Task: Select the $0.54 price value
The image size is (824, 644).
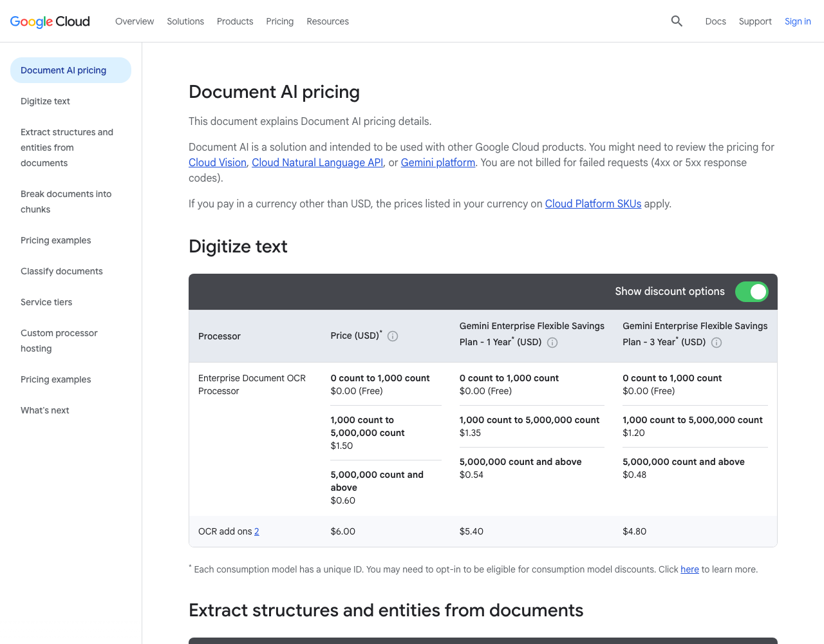Action: pyautogui.click(x=471, y=475)
